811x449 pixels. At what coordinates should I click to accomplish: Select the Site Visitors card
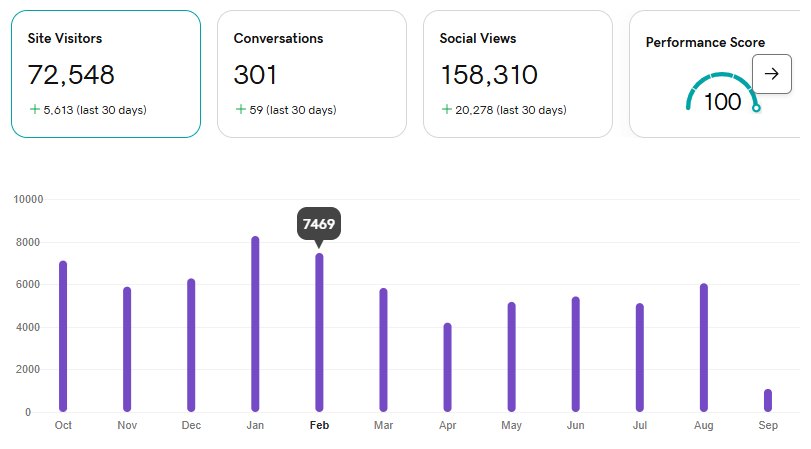[106, 74]
